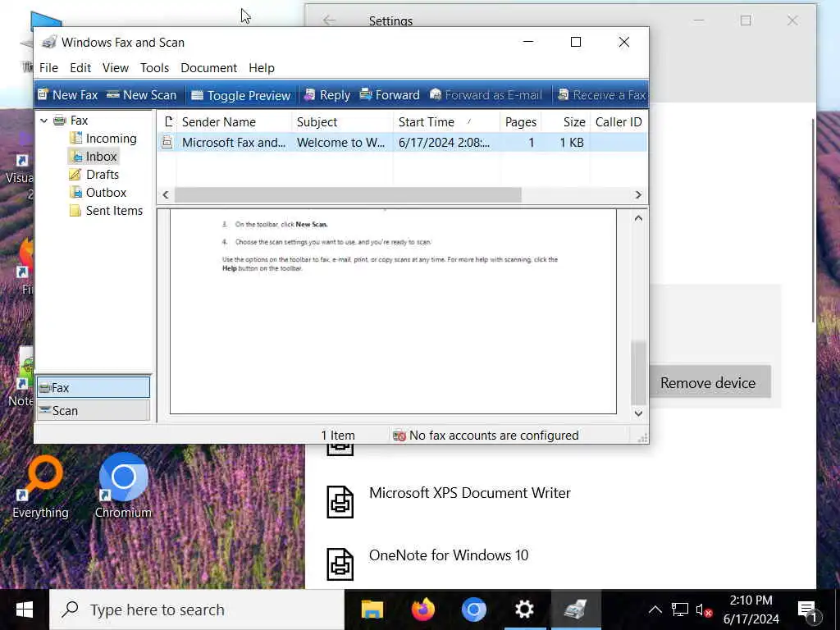Collapse the Fax tree node
840x630 pixels.
coord(44,121)
